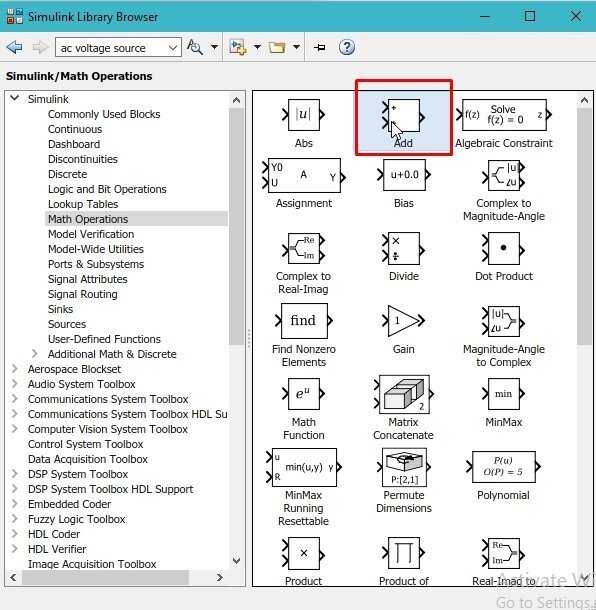Select the Discrete library
596x610 pixels.
click(x=67, y=174)
